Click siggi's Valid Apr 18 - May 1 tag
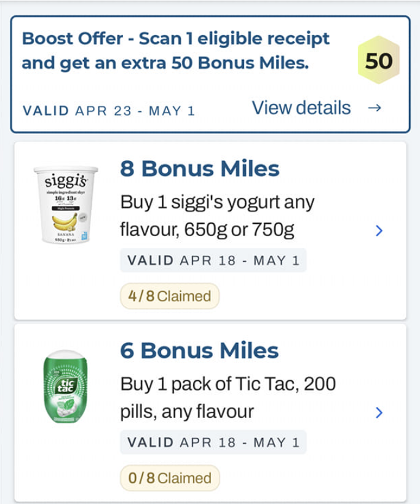 click(x=213, y=260)
